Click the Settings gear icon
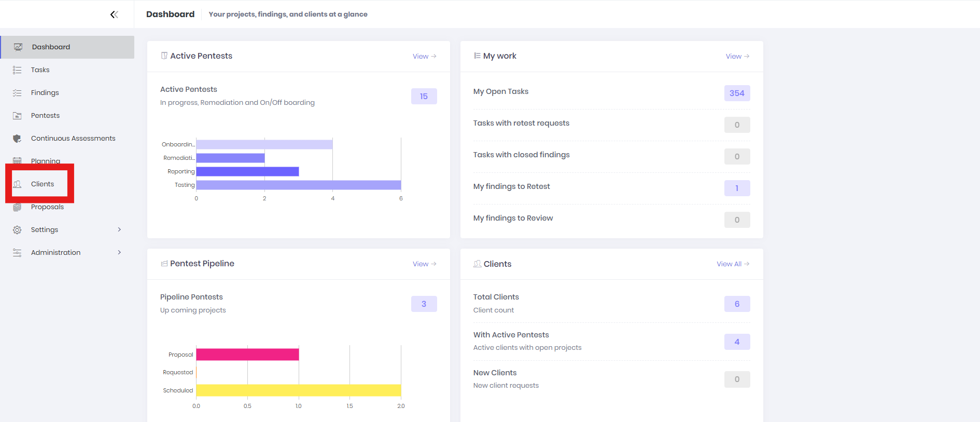980x422 pixels. click(17, 230)
